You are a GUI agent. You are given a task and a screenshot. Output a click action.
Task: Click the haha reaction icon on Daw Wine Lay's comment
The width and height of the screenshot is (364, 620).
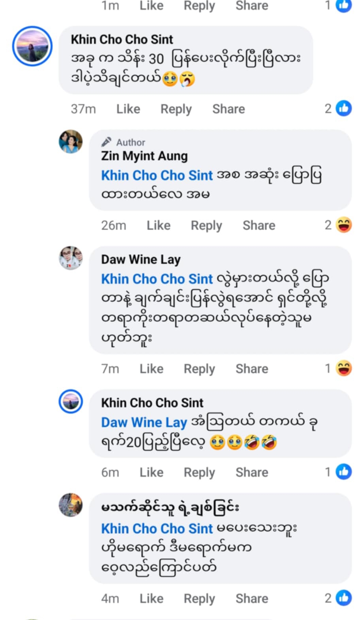(343, 369)
